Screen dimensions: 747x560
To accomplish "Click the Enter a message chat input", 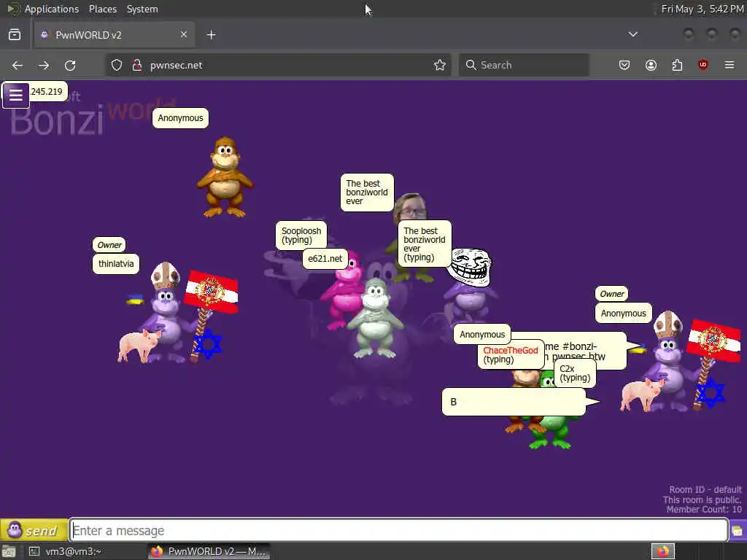I will [x=399, y=530].
